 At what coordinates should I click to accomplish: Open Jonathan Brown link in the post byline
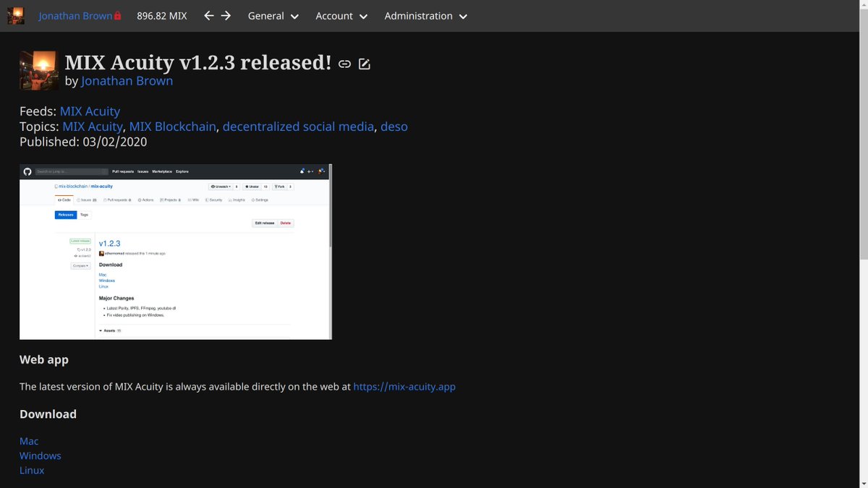(x=127, y=81)
